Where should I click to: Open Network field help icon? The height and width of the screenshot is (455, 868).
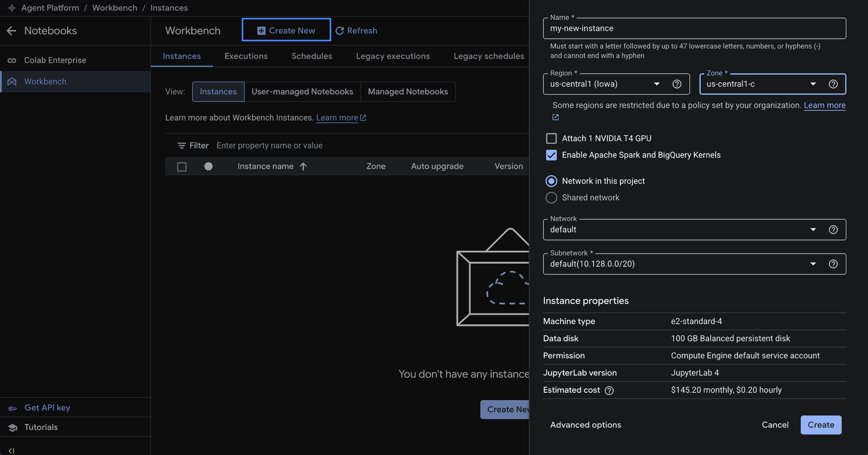tap(833, 230)
